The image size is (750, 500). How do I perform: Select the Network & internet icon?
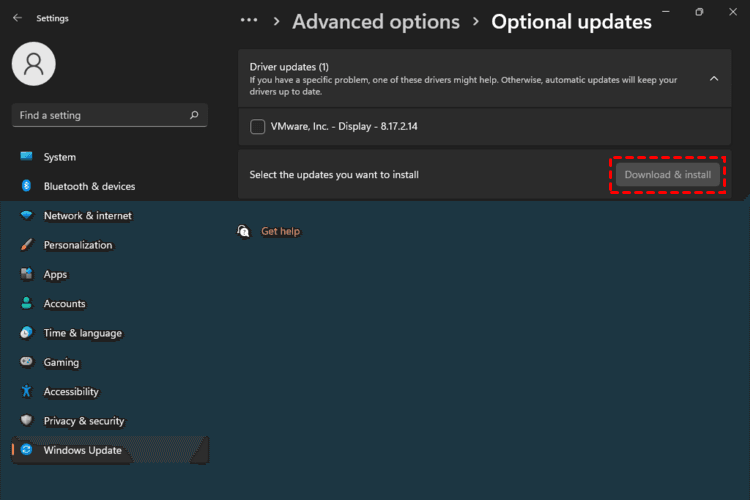tap(26, 216)
